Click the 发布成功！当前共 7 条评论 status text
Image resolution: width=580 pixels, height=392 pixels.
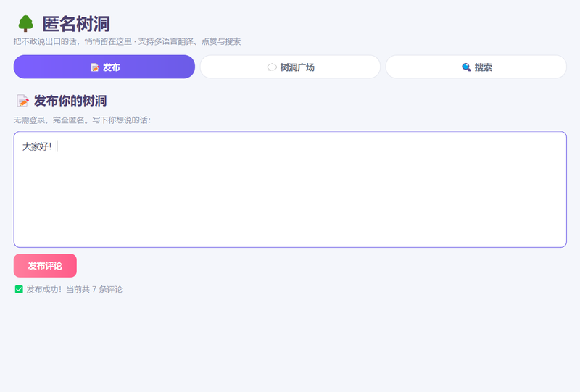(x=75, y=289)
